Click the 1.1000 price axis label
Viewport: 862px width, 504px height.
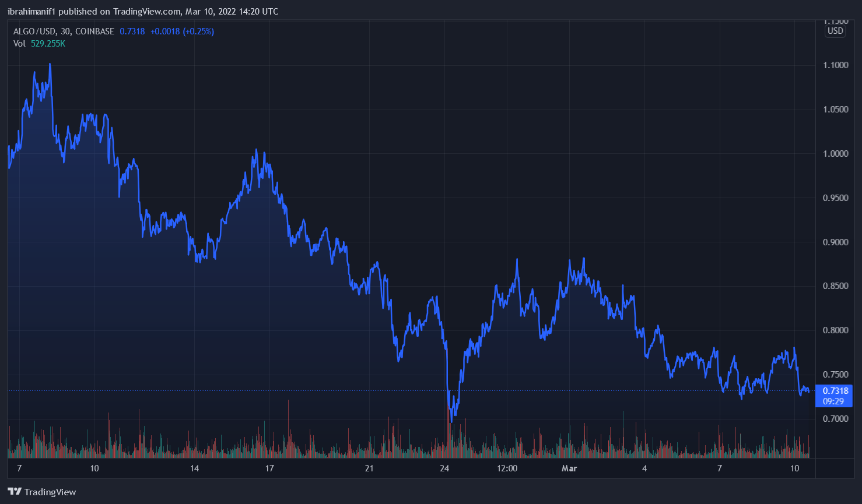tap(835, 65)
